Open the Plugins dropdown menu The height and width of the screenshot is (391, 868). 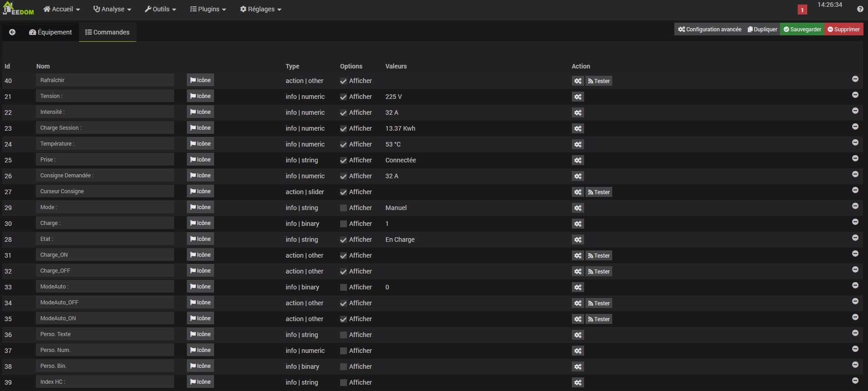[x=208, y=9]
